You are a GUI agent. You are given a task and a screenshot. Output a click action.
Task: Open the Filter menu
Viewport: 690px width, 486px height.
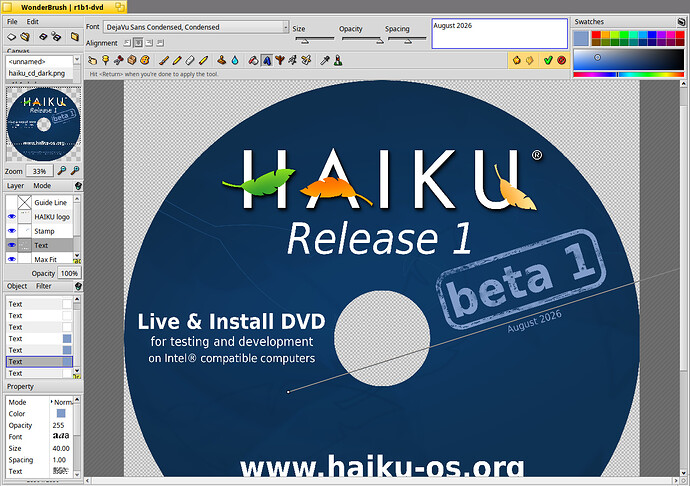click(44, 286)
